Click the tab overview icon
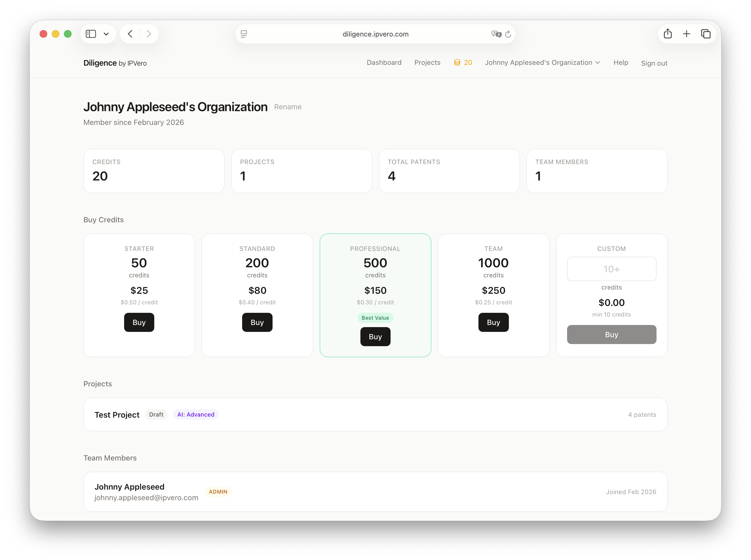This screenshot has height=560, width=751. [x=706, y=34]
